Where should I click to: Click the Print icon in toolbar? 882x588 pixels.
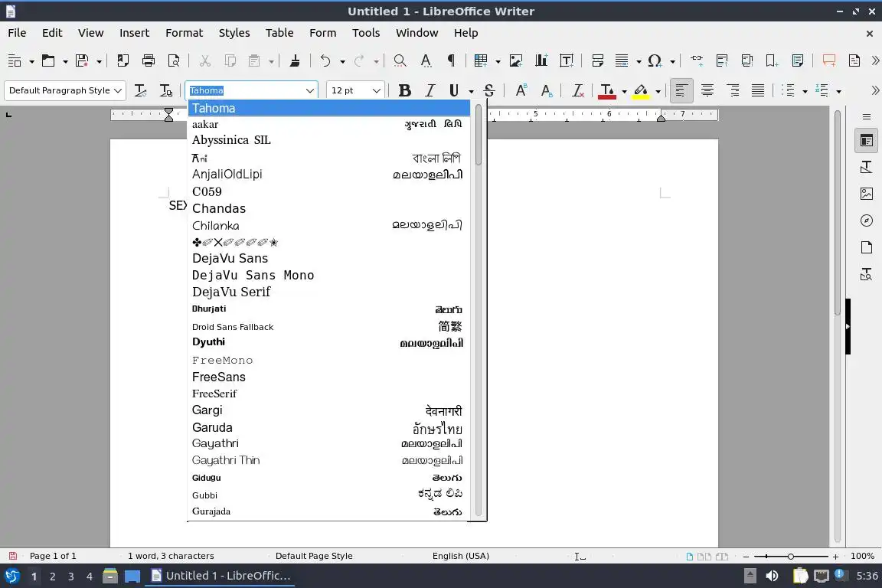(x=149, y=60)
